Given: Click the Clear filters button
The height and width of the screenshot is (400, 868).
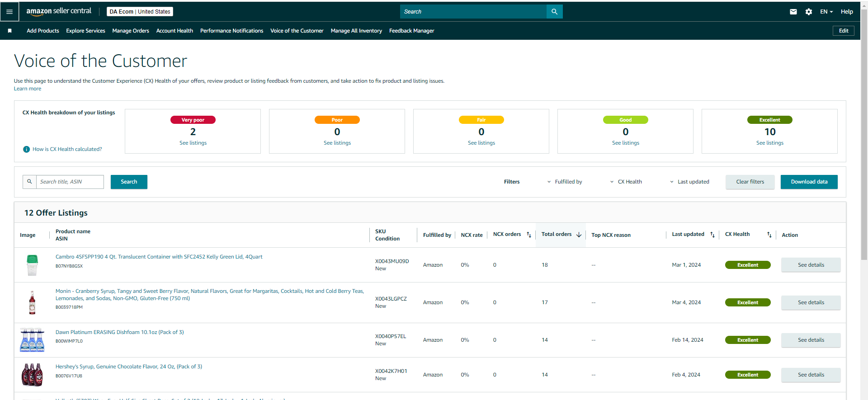Looking at the screenshot, I should pos(750,182).
